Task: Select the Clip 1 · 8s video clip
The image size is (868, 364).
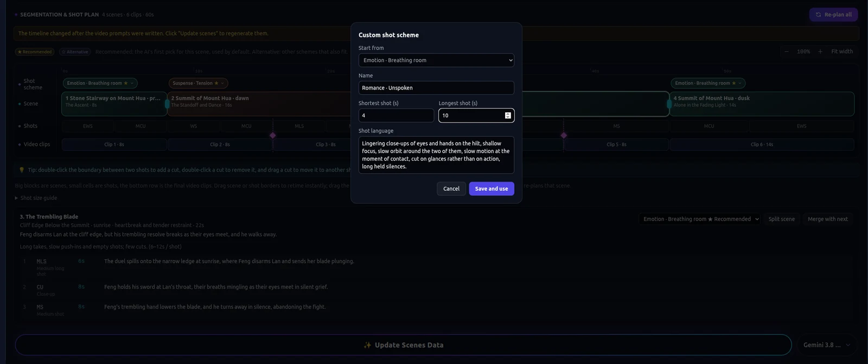Action: click(x=114, y=145)
